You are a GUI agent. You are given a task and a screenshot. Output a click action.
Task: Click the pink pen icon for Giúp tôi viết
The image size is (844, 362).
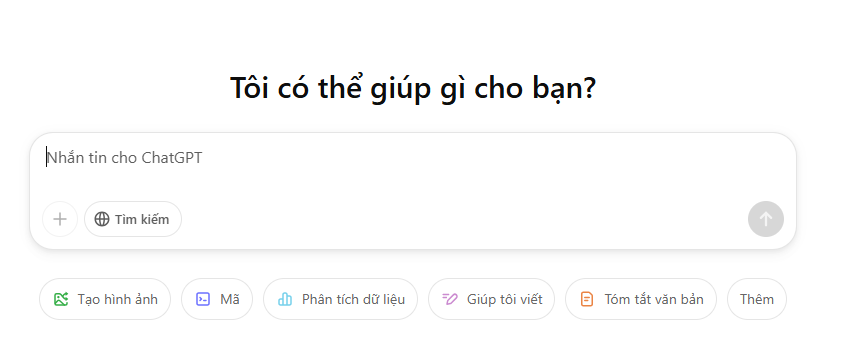pyautogui.click(x=449, y=299)
